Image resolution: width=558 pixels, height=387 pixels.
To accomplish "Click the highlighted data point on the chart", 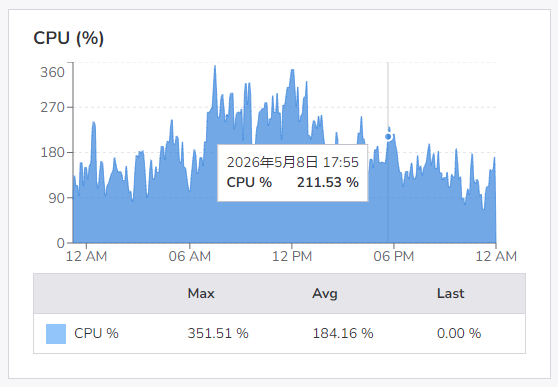I will [388, 137].
